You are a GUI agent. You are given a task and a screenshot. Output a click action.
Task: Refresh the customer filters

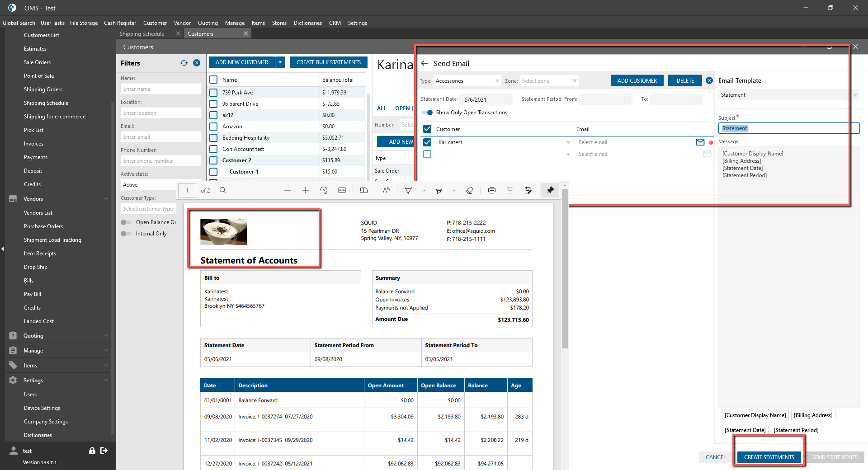(x=184, y=63)
